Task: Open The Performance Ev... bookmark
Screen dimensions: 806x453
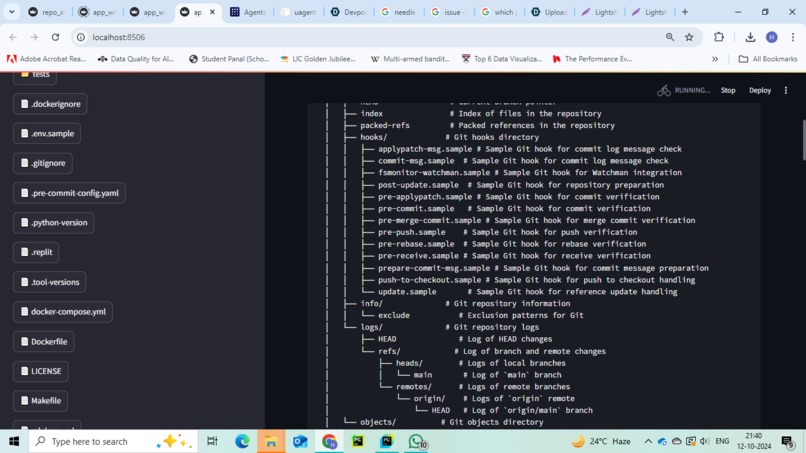Action: pyautogui.click(x=592, y=59)
